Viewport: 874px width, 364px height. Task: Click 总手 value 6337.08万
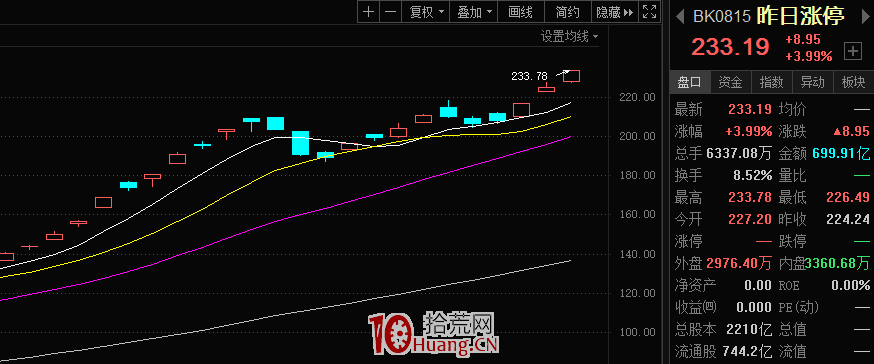point(739,154)
